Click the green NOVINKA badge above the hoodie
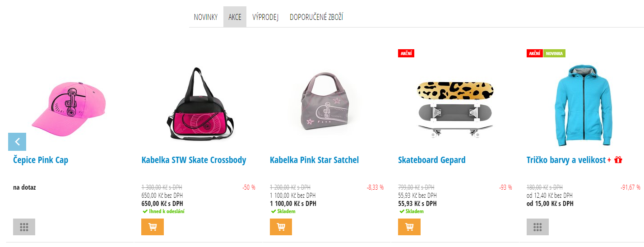Viewport: 644px width, 247px height. [554, 53]
